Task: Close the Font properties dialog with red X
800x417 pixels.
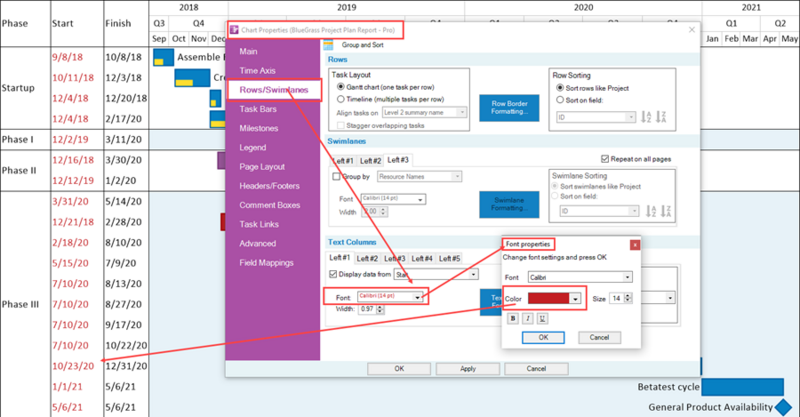Action: pos(635,245)
